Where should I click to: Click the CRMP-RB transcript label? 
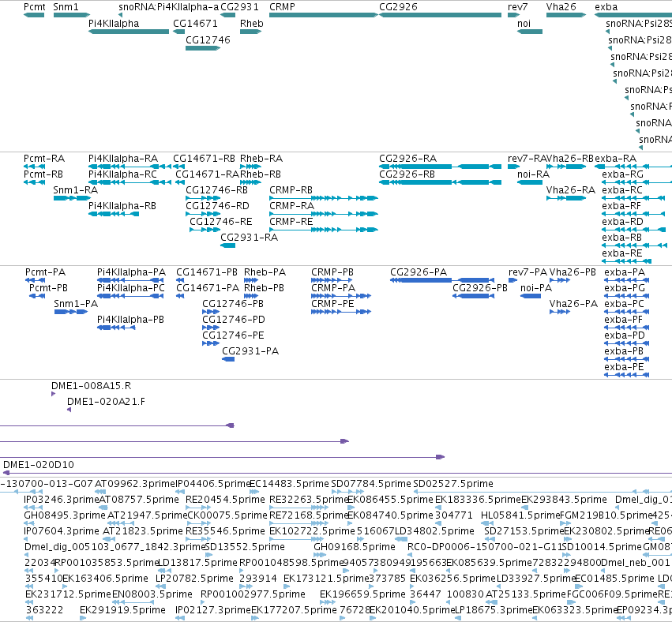291,189
